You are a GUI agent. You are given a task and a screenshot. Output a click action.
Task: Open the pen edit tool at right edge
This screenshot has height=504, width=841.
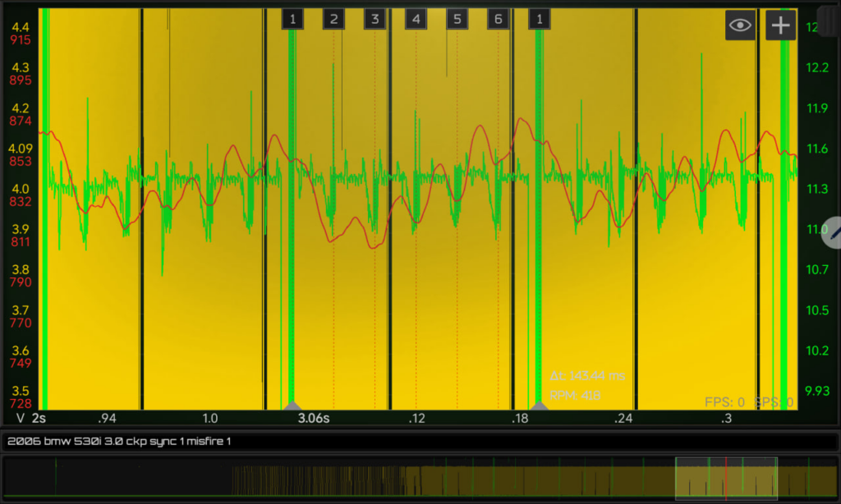(833, 232)
